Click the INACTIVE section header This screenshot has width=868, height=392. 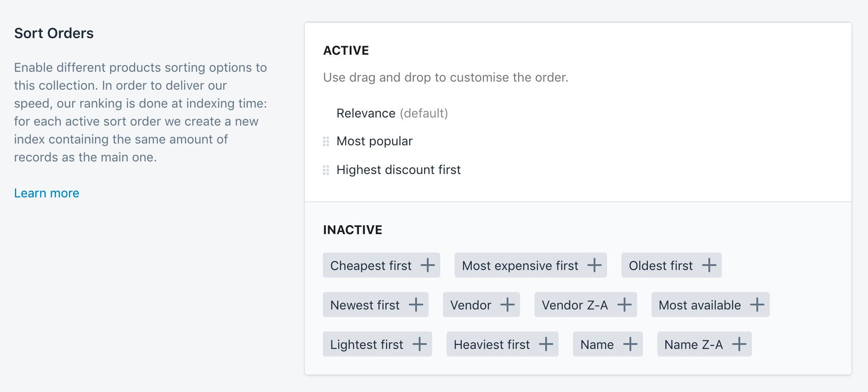point(352,229)
